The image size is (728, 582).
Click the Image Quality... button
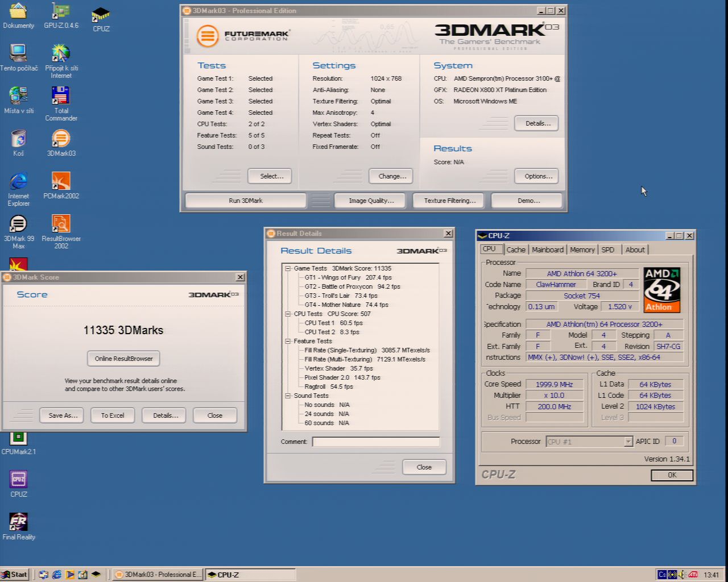pos(371,201)
